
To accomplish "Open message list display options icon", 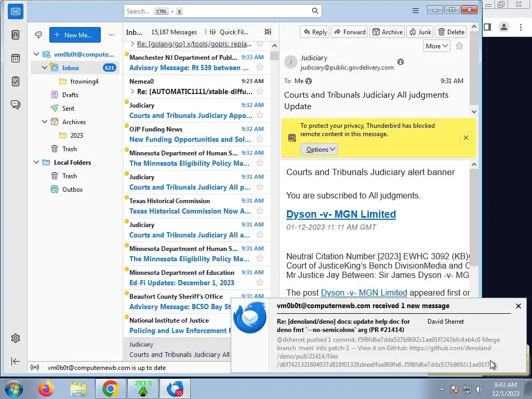I will (x=268, y=32).
